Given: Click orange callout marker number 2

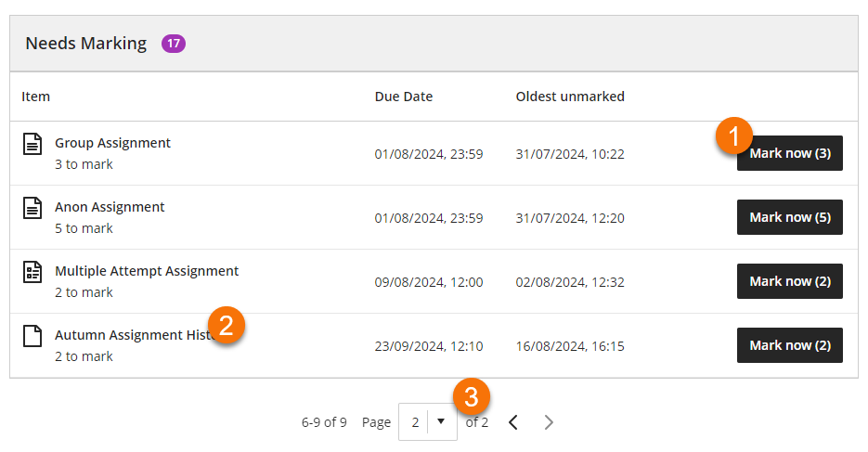Looking at the screenshot, I should [x=227, y=326].
